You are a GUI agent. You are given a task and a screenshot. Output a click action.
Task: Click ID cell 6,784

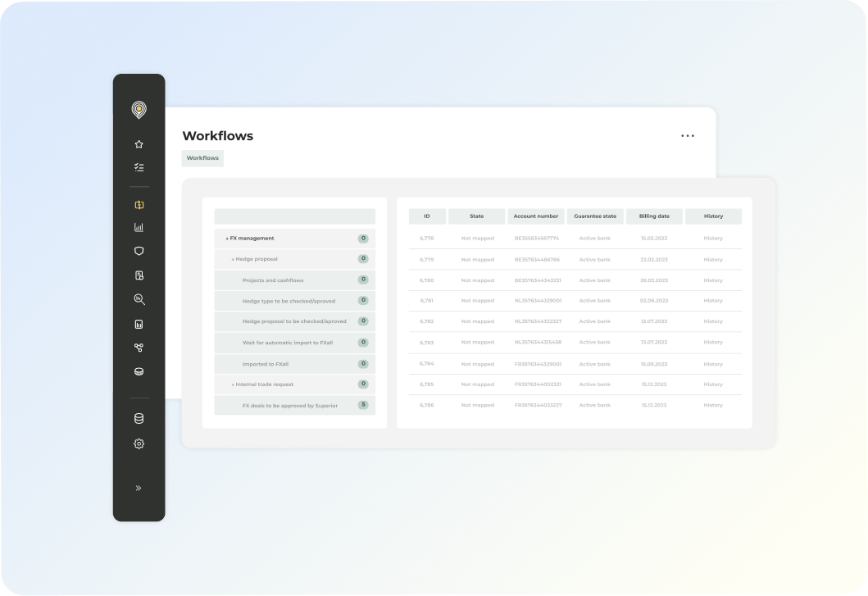427,364
